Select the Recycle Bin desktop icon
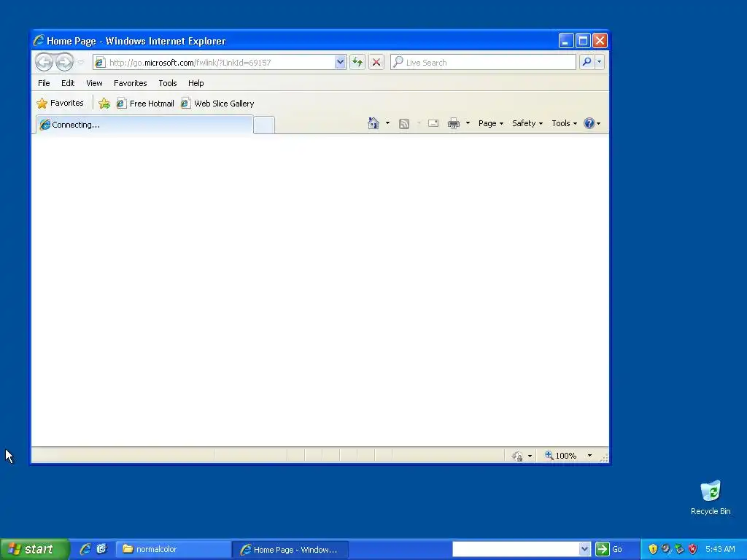The height and width of the screenshot is (560, 747). click(711, 497)
